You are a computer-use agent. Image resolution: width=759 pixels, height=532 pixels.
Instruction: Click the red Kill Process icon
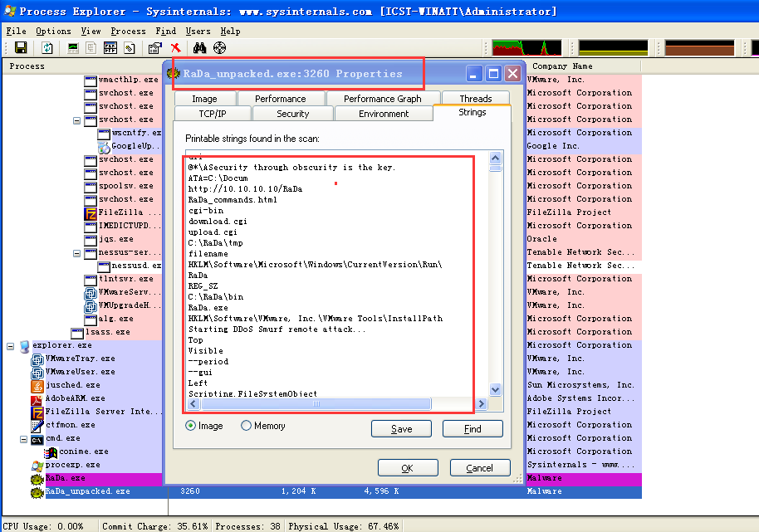click(x=176, y=47)
